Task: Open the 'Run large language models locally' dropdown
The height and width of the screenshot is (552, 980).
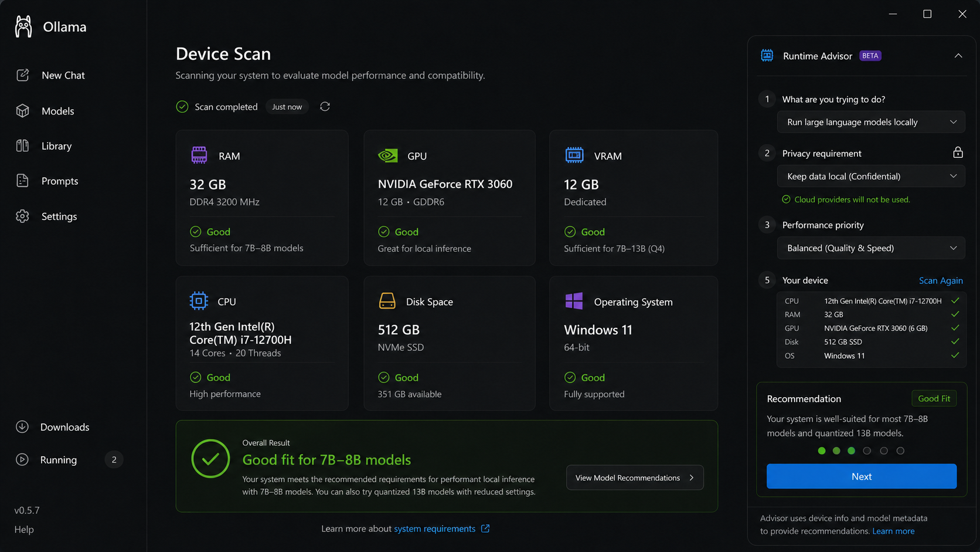Action: pyautogui.click(x=871, y=122)
